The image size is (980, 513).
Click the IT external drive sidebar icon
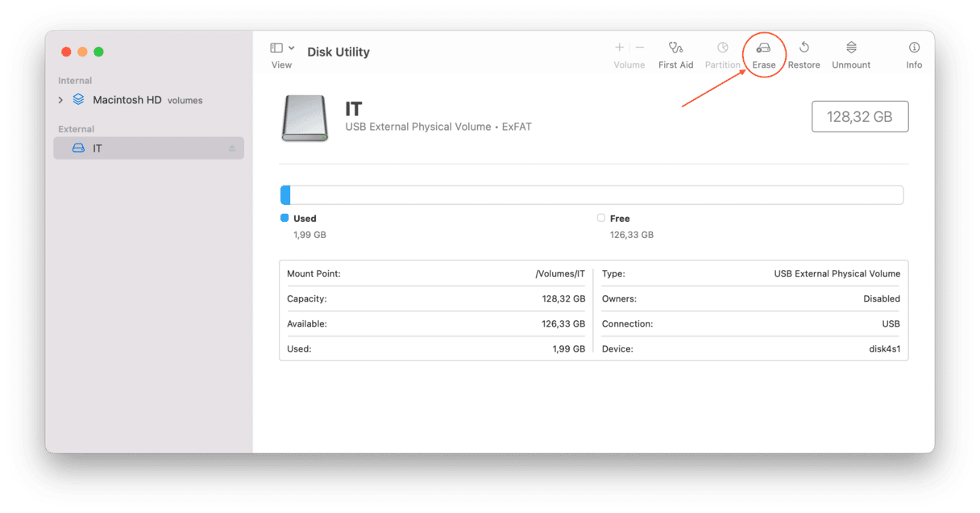click(78, 148)
